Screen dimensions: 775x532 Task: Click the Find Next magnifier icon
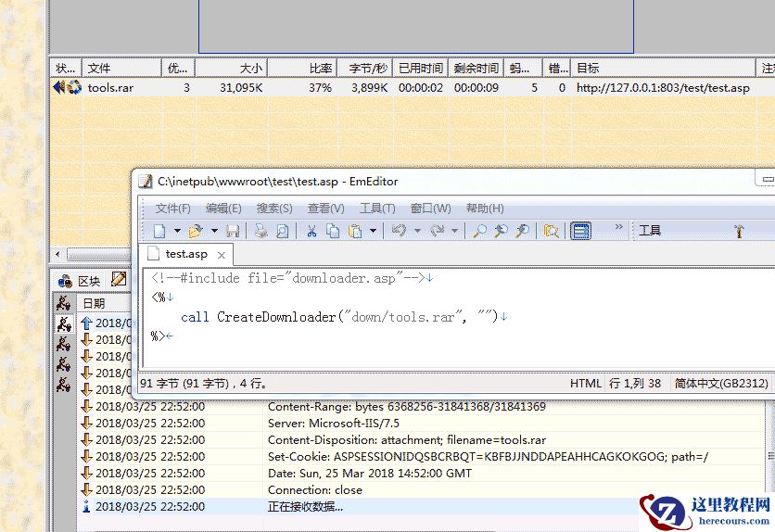(523, 231)
